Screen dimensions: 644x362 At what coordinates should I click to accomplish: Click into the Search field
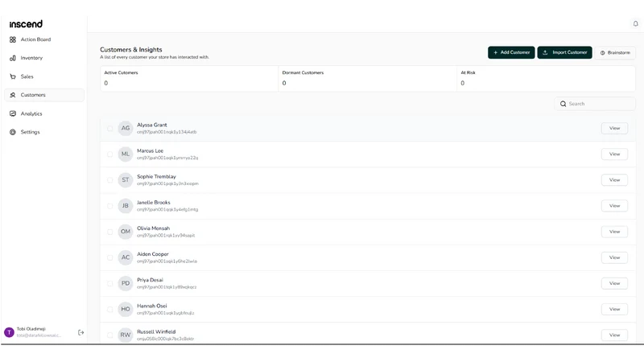(595, 104)
